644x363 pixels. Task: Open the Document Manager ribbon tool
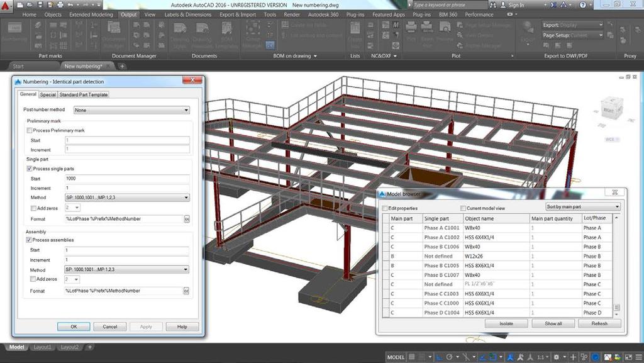(114, 35)
